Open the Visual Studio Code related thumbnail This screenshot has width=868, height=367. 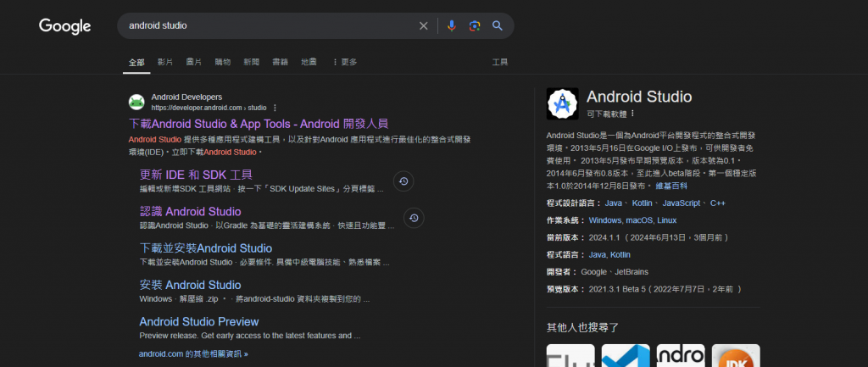point(626,355)
